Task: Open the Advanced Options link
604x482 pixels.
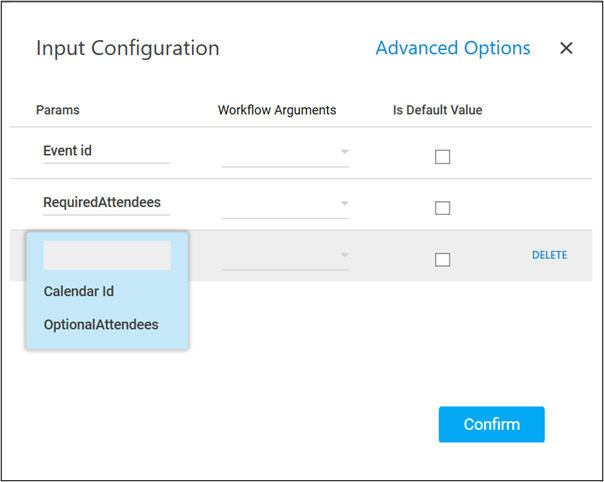Action: pyautogui.click(x=453, y=48)
